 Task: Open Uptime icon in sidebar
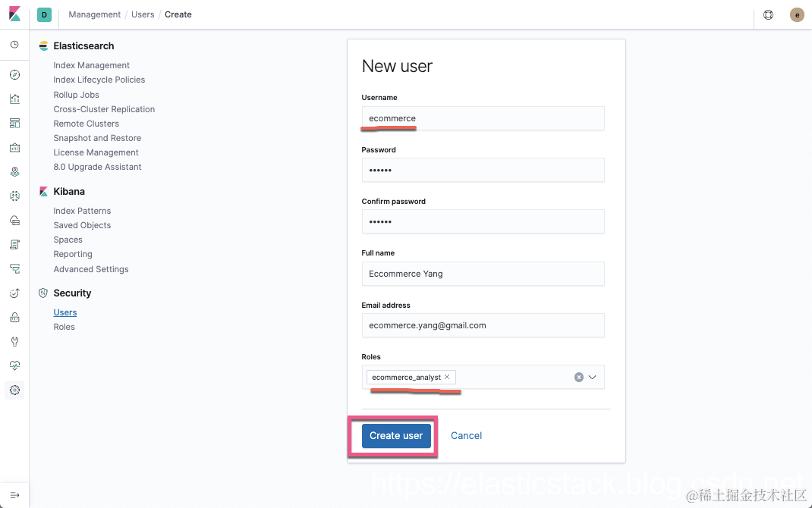tap(14, 293)
